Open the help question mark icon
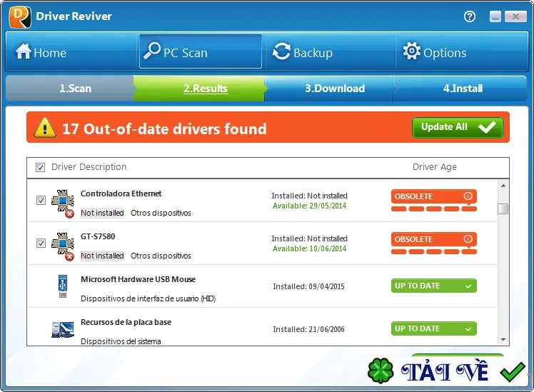This screenshot has width=534, height=392. point(470,16)
